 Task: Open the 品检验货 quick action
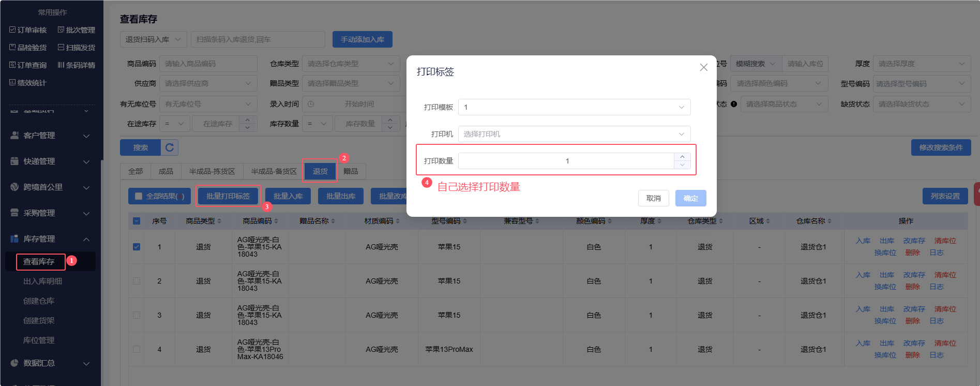[28, 48]
